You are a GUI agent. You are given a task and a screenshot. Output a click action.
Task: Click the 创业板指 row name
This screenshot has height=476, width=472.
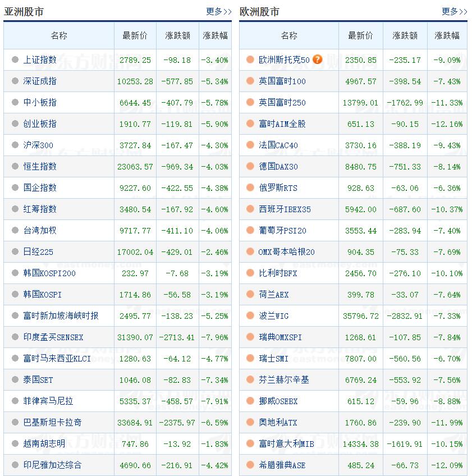point(40,124)
